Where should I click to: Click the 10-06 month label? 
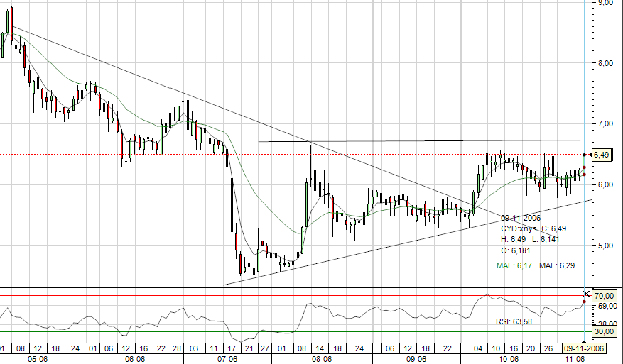[x=509, y=359]
